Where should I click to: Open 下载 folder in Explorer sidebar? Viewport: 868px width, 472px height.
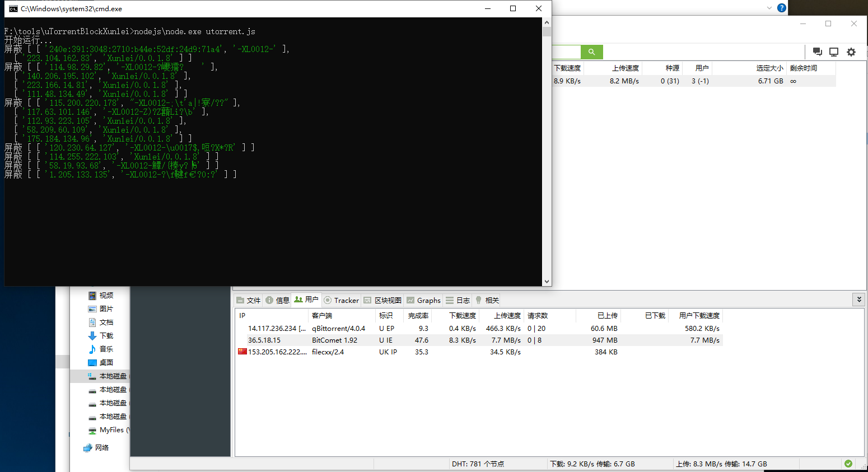click(101, 336)
